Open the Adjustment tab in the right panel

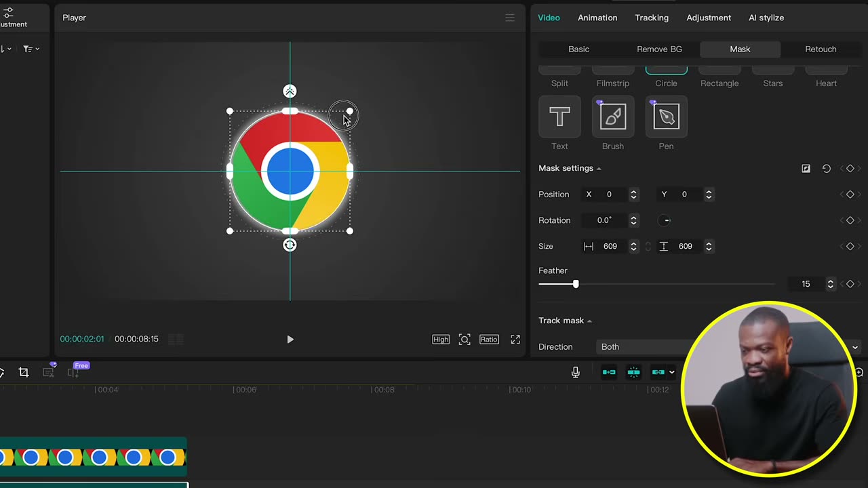point(709,18)
